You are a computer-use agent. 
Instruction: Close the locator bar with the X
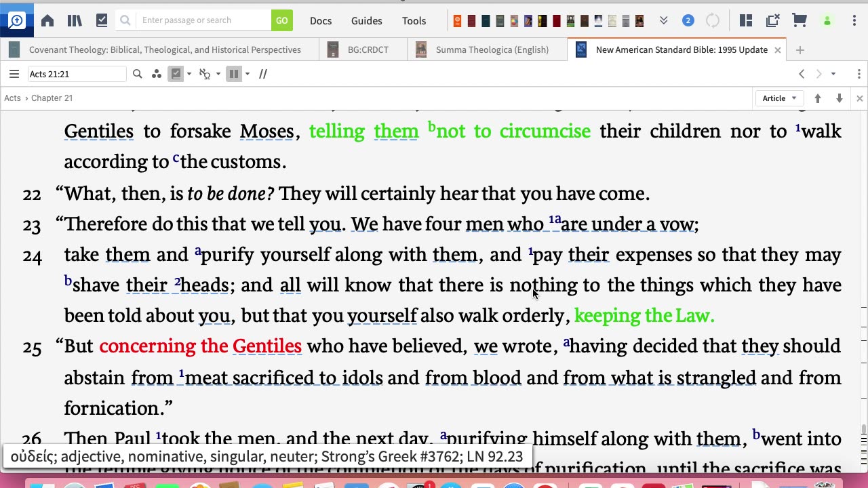(x=859, y=98)
